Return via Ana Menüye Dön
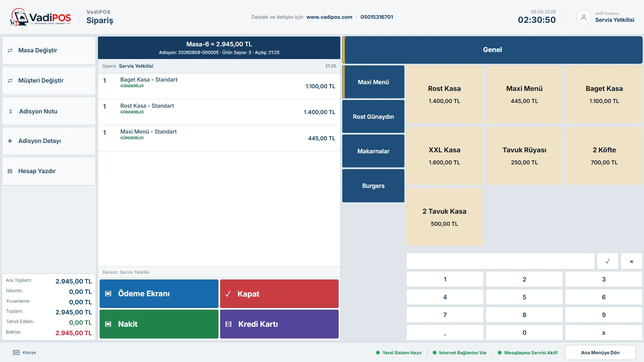 coord(600,353)
